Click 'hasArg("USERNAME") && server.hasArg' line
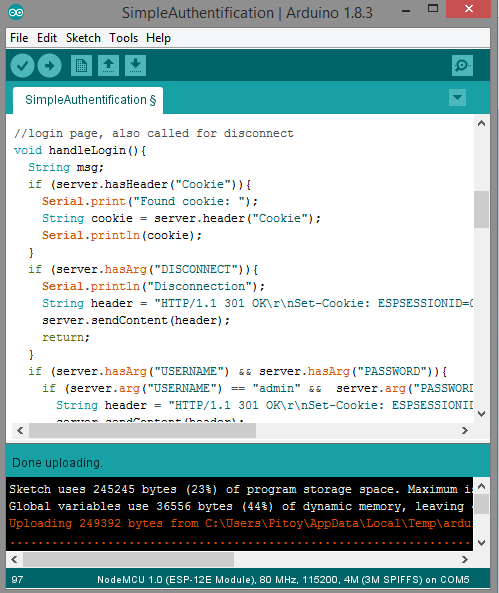499x593 pixels. pos(238,372)
